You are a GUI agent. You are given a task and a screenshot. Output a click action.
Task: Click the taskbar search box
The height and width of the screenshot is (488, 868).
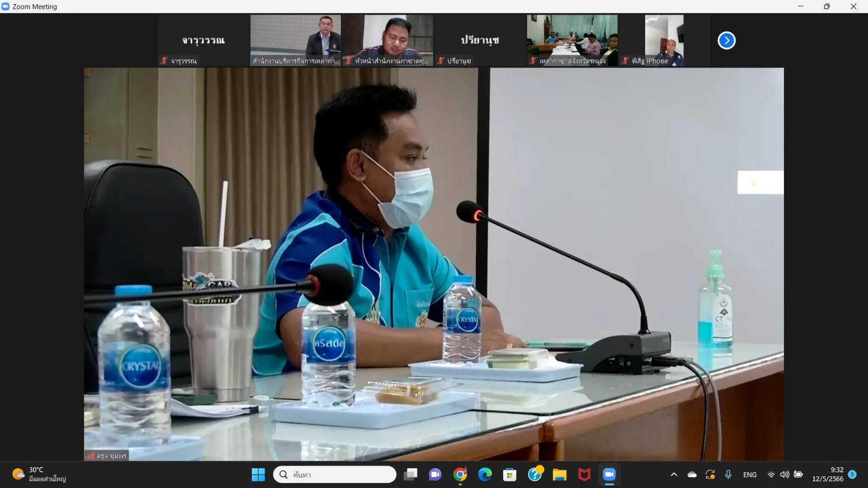(x=335, y=474)
